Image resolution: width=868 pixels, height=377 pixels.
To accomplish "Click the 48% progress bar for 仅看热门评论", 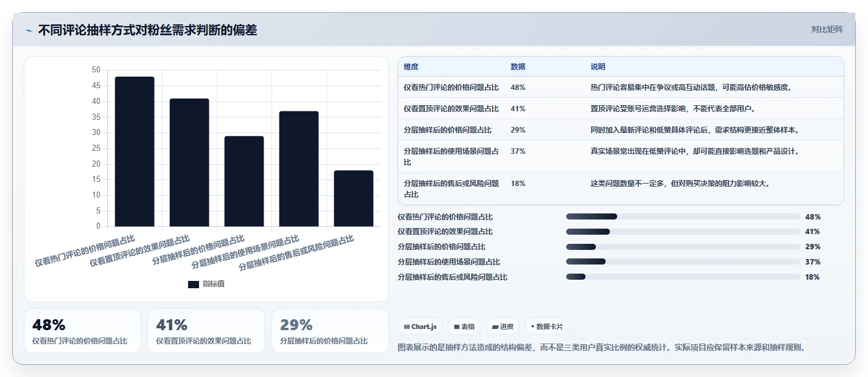I will [683, 216].
